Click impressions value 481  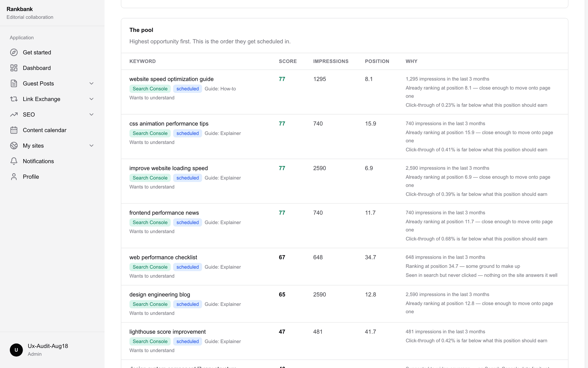[318, 332]
